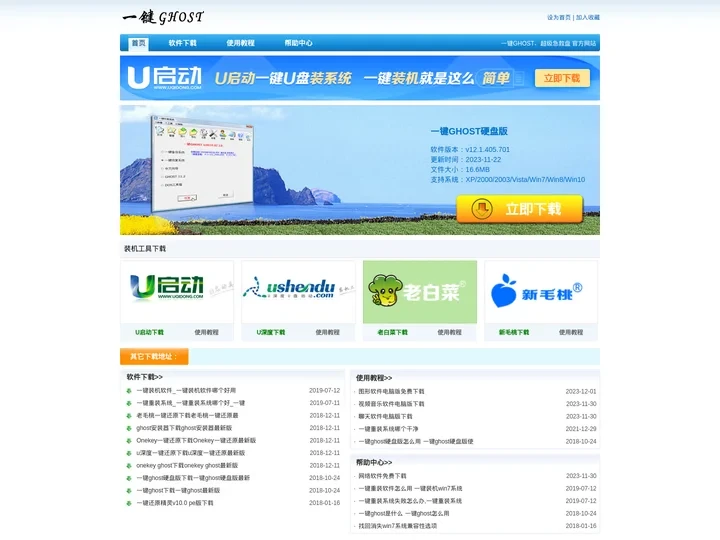Click green download icon beside 一键装机软件 row
This screenshot has width=720, height=540.
tap(129, 391)
